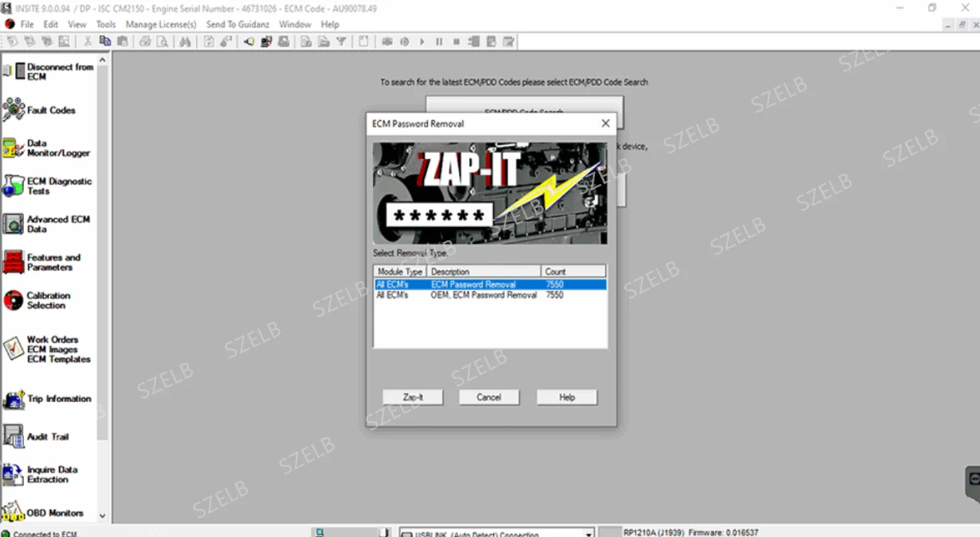
Task: Open the Help menu
Action: [330, 24]
